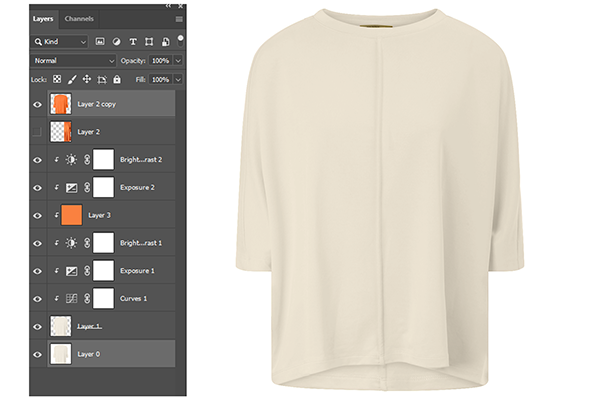Screen dimensions: 600x400
Task: Select Layer 1 thumbnail
Action: point(61,326)
